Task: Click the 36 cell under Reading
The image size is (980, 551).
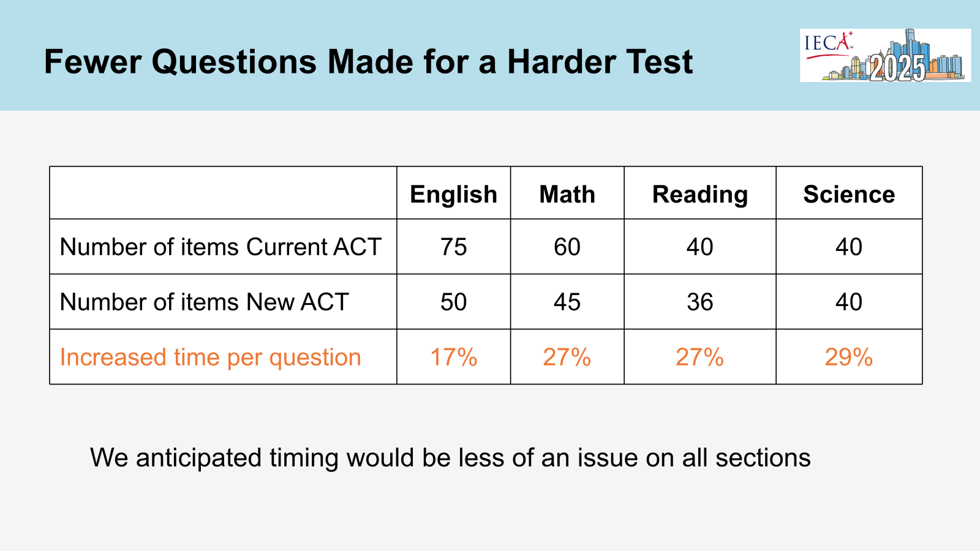Action: click(x=700, y=302)
